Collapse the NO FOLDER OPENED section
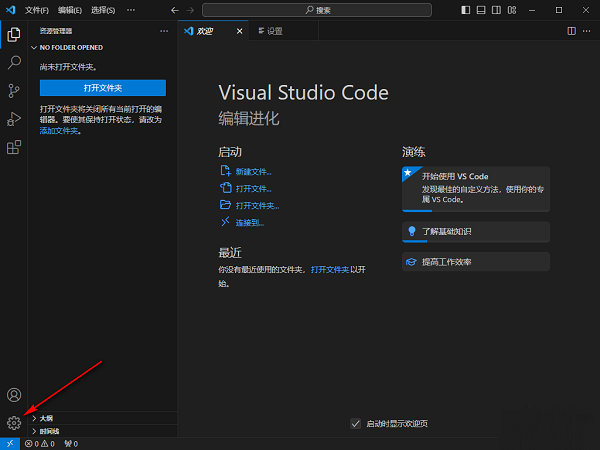 [x=70, y=47]
